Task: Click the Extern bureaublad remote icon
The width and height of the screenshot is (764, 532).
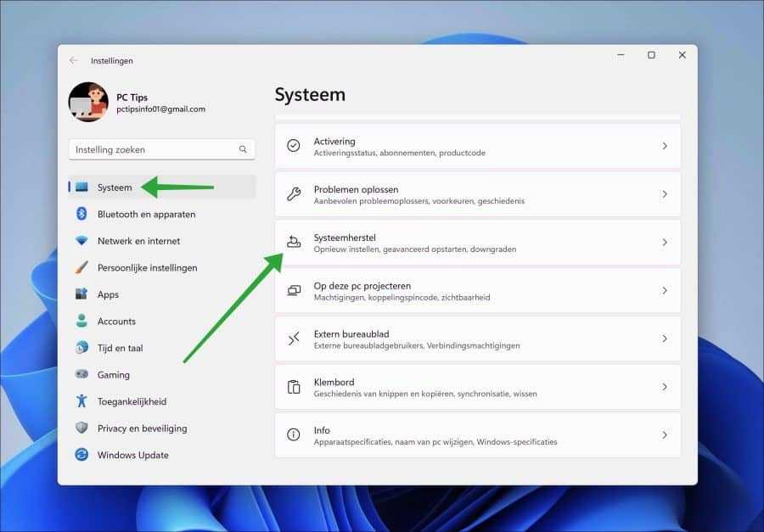Action: [x=294, y=338]
